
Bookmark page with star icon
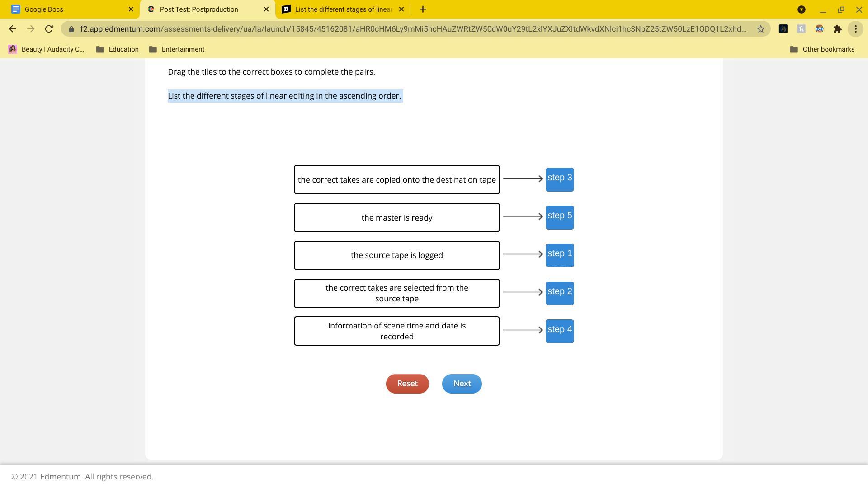point(761,29)
